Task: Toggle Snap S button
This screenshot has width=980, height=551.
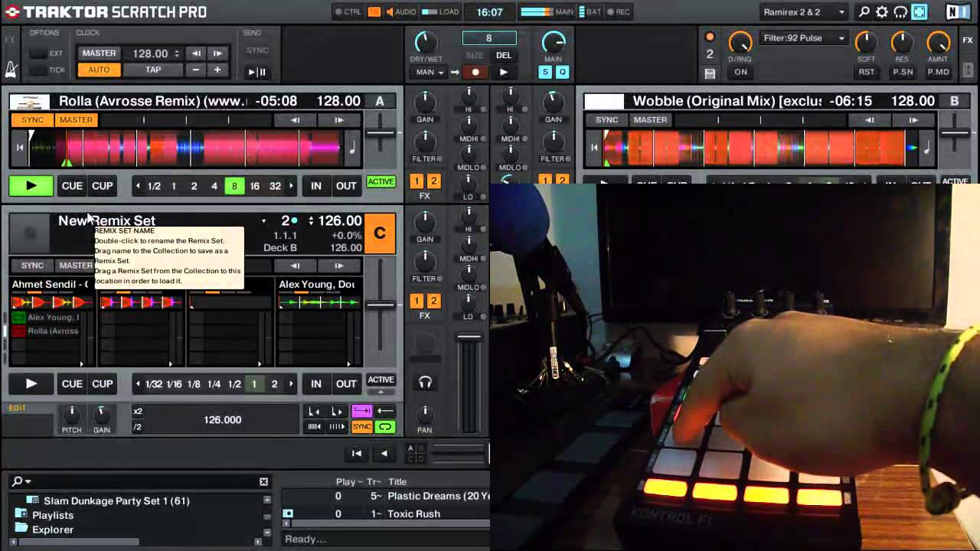Action: [x=545, y=72]
